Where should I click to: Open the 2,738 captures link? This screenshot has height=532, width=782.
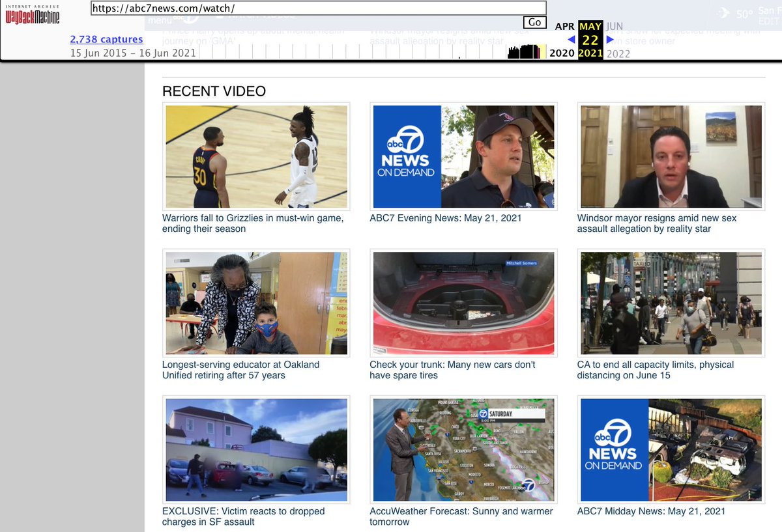(106, 39)
